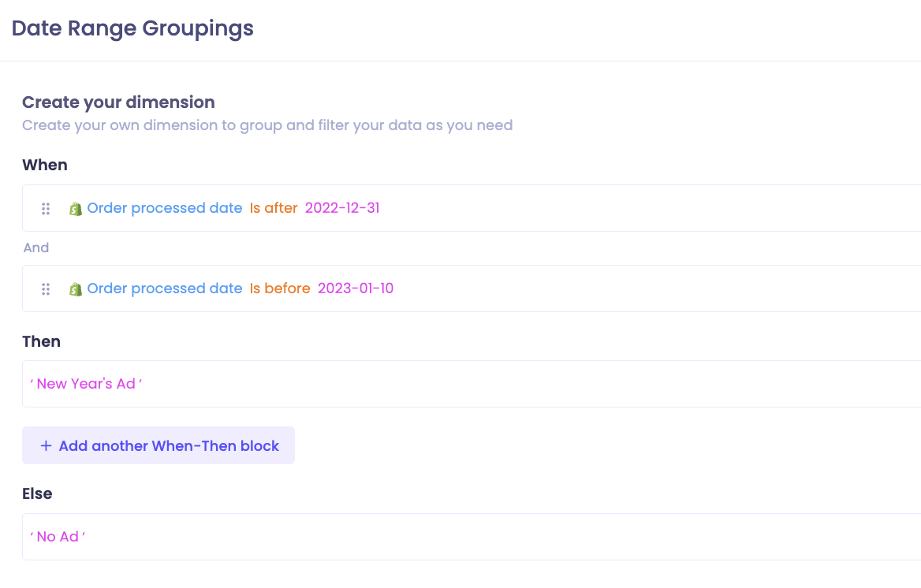Screen dimensions: 921x588
Task: Open the 'Is before' operator selector
Action: coord(280,288)
